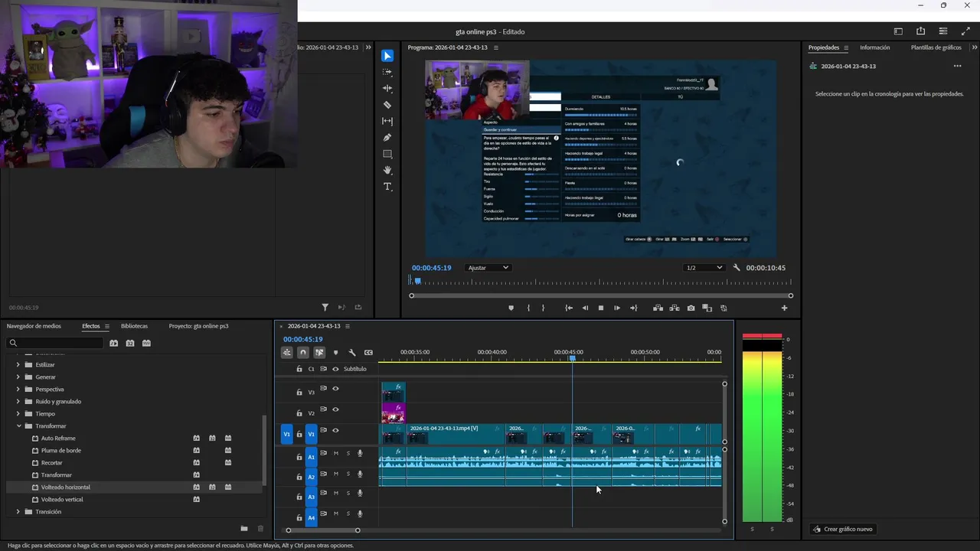This screenshot has height=551, width=980.
Task: Stop playback in Program monitor
Action: click(601, 308)
